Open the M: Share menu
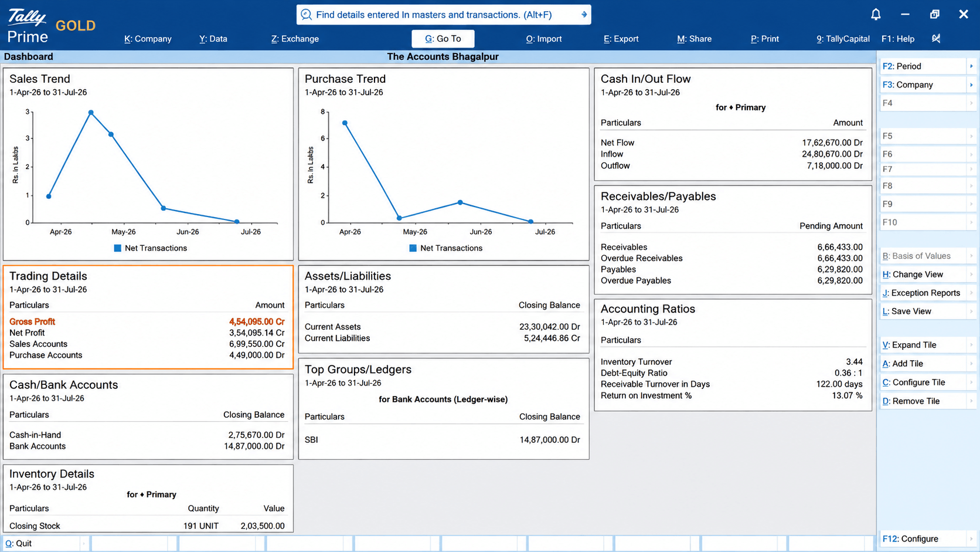Screen dimensions: 980x552 tap(695, 39)
